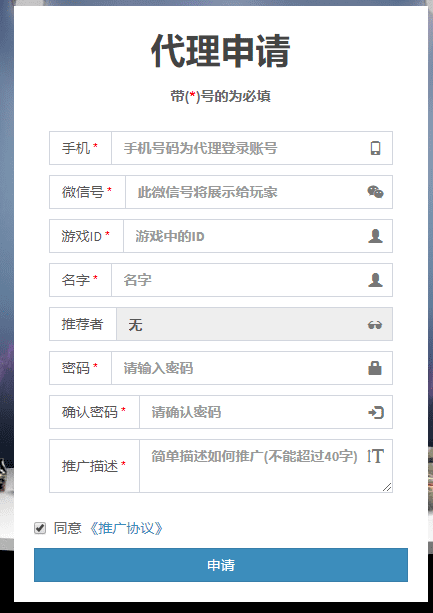Screen dimensions: 433x613
Task: Submit the form with 申请 button
Action: coord(221,565)
